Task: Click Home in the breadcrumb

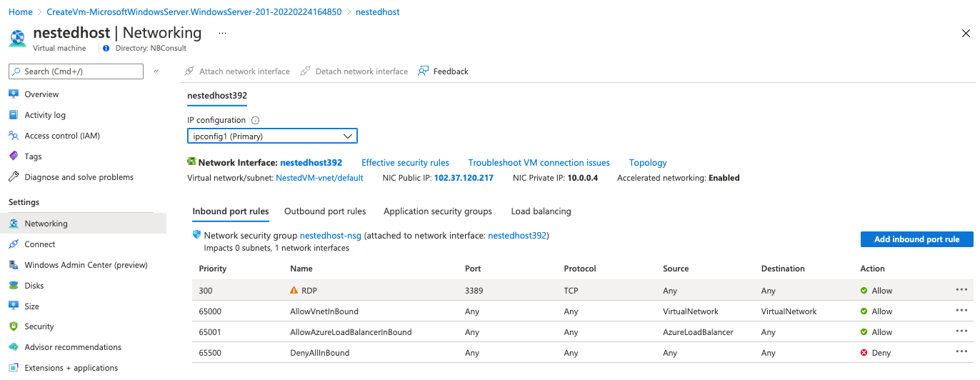Action: click(20, 12)
